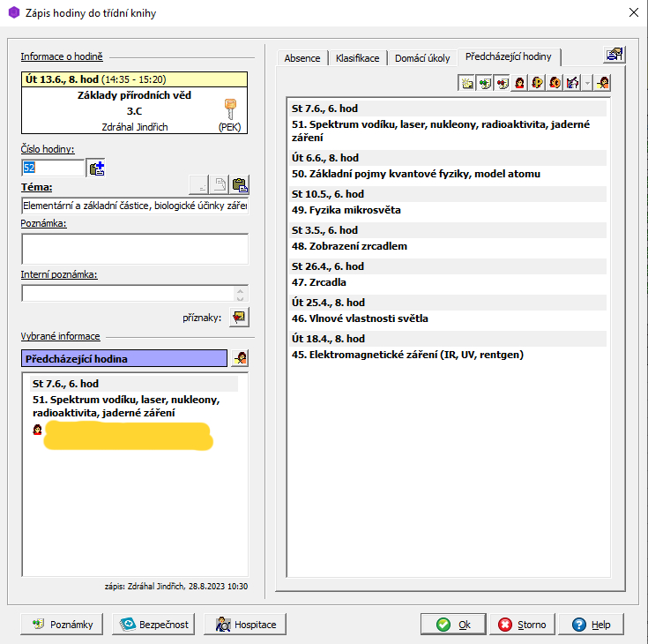Viewport: 648px width, 644px height.
Task: Click the orange key PEK icon
Action: [230, 109]
